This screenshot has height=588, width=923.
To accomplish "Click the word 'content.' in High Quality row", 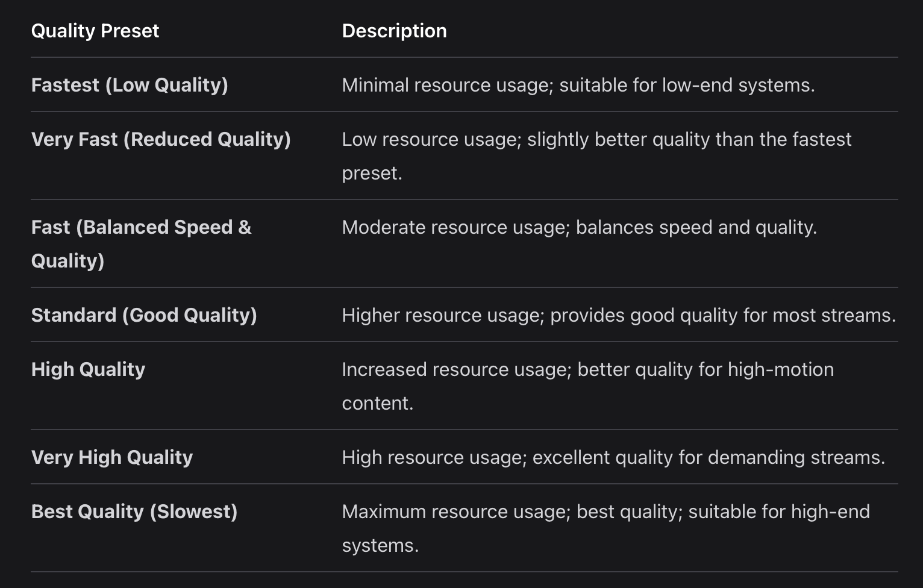I will [x=378, y=403].
